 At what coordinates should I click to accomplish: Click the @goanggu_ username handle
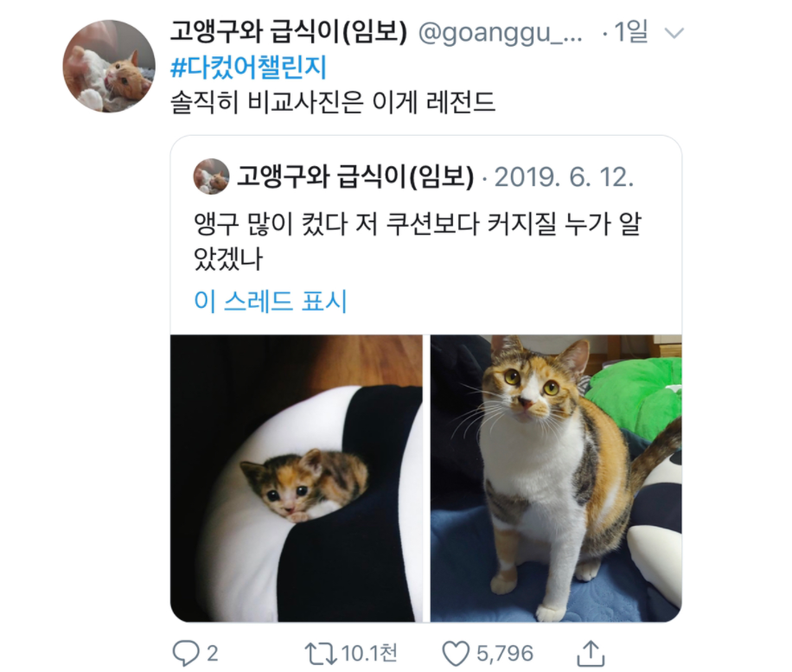point(500,33)
